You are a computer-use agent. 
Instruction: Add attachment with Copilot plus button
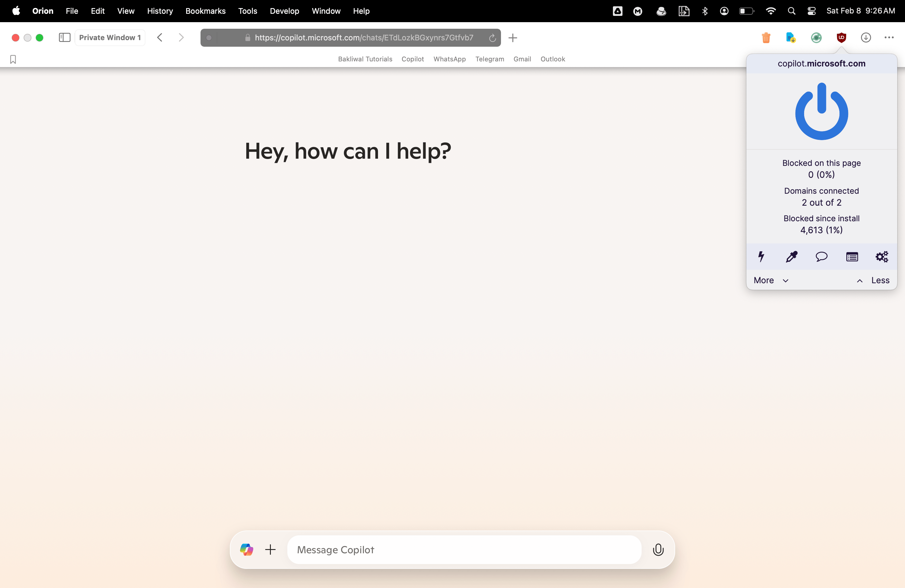tap(270, 550)
